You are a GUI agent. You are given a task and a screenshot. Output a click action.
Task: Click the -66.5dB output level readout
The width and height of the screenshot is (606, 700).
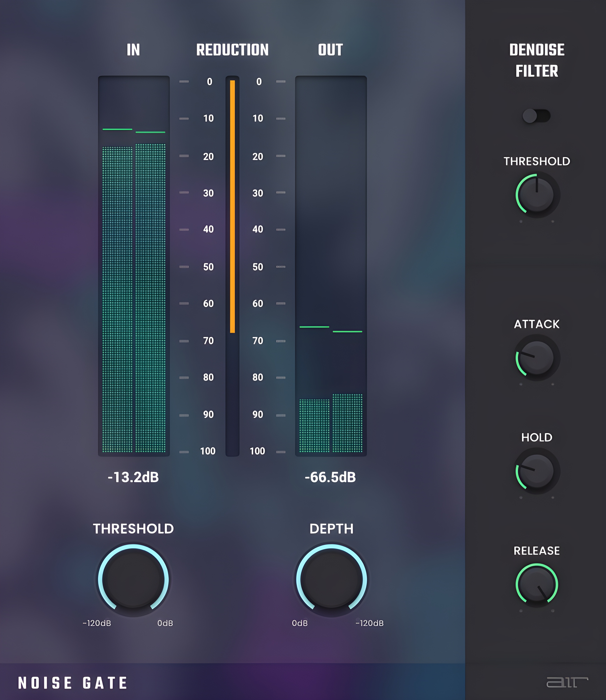coord(330,477)
